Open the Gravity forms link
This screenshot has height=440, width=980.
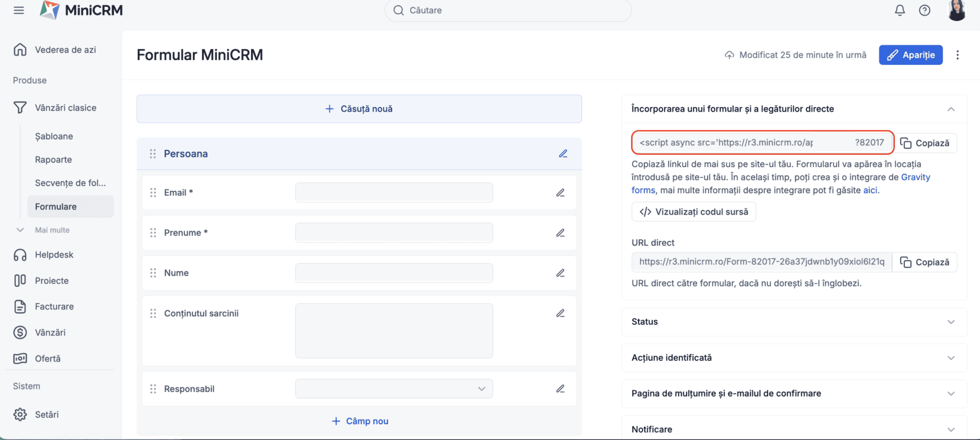[x=915, y=177]
